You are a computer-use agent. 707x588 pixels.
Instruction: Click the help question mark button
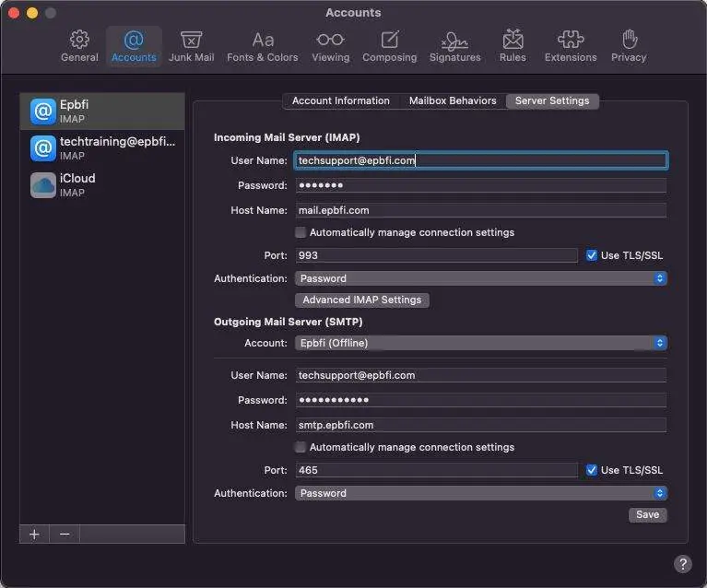click(682, 563)
